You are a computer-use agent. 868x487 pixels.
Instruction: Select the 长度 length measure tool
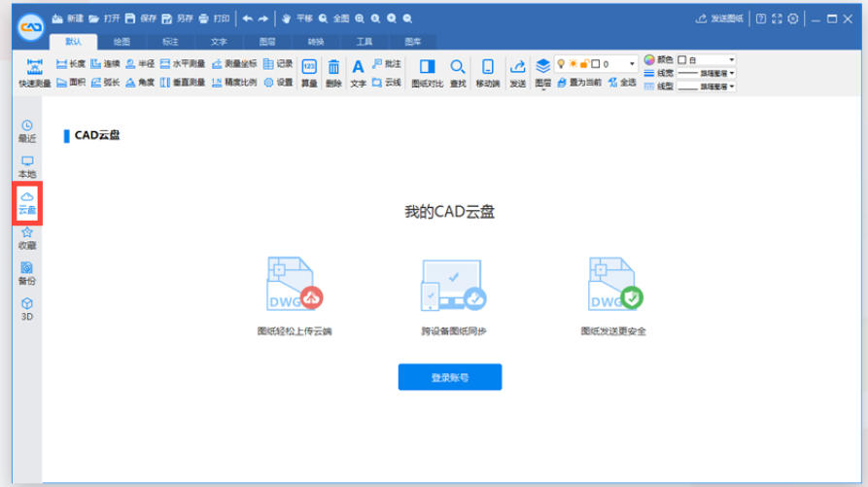[70, 64]
